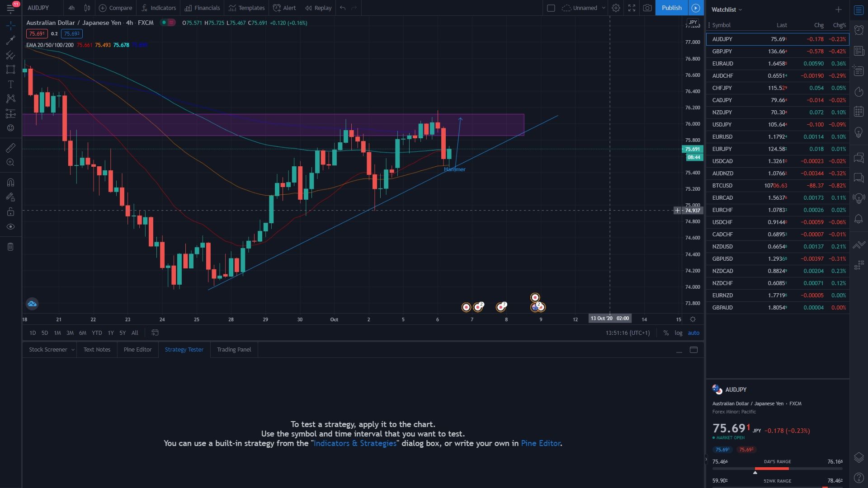The height and width of the screenshot is (488, 868).
Task: Toggle indicator visibility dots next to FXCM
Action: (168, 23)
